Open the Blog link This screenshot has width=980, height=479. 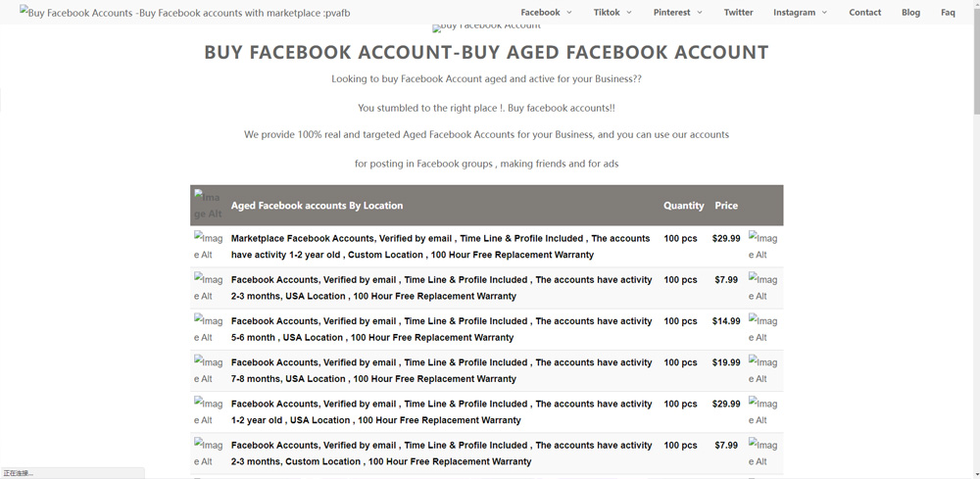point(910,13)
